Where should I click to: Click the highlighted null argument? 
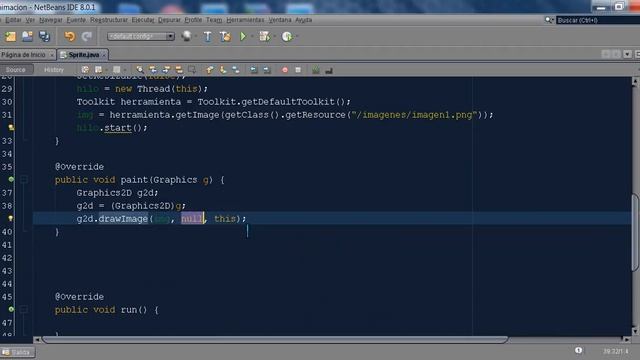pyautogui.click(x=192, y=218)
